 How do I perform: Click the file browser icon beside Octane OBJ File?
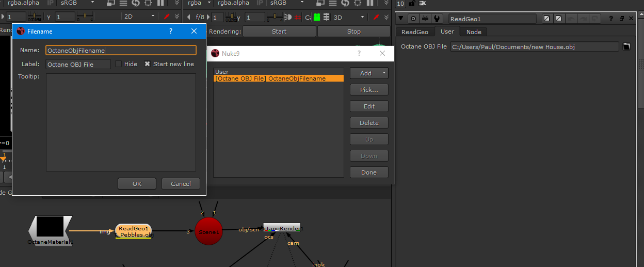click(626, 46)
